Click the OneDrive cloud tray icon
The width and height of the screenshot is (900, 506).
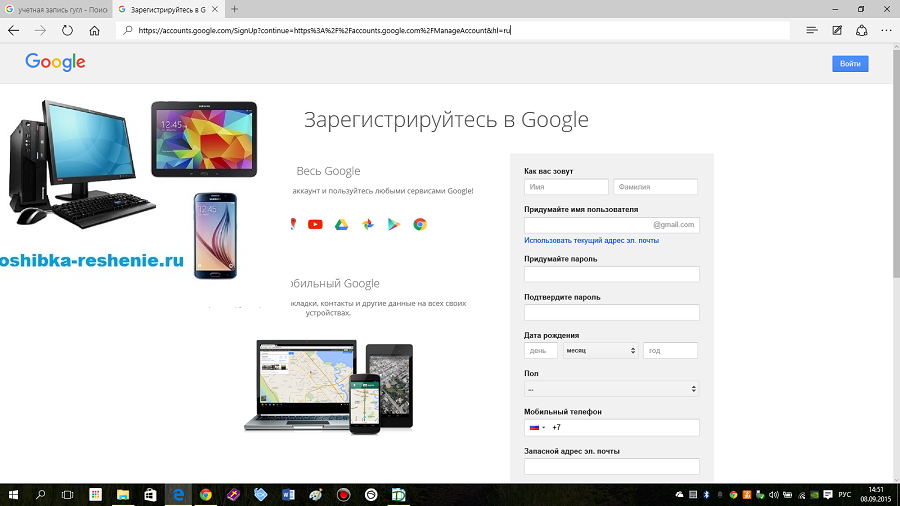pyautogui.click(x=680, y=495)
